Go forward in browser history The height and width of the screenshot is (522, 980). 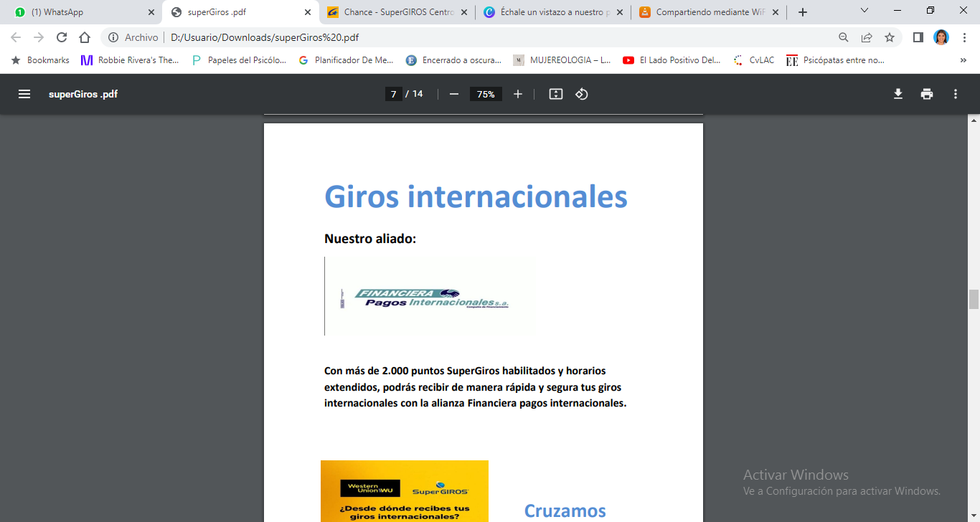click(x=39, y=37)
